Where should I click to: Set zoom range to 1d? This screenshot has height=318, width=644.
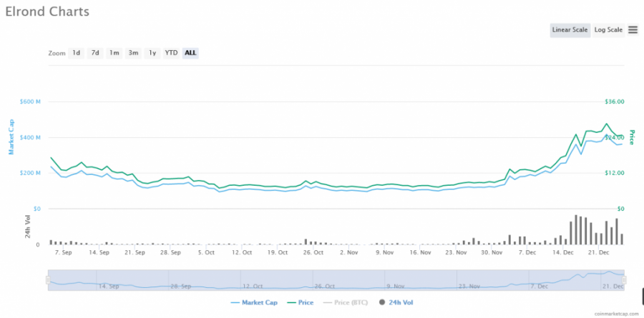click(x=76, y=53)
